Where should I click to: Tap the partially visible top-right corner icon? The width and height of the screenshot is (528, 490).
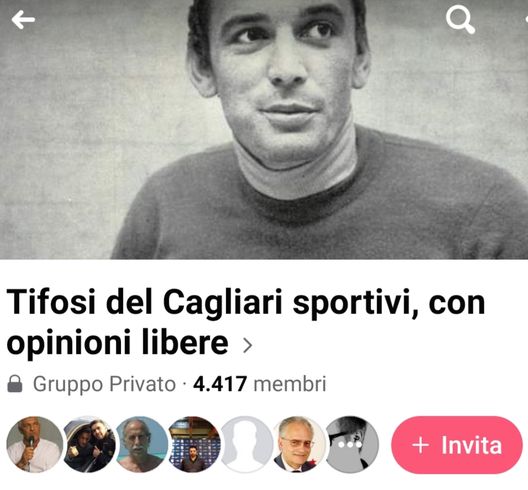[x=526, y=20]
